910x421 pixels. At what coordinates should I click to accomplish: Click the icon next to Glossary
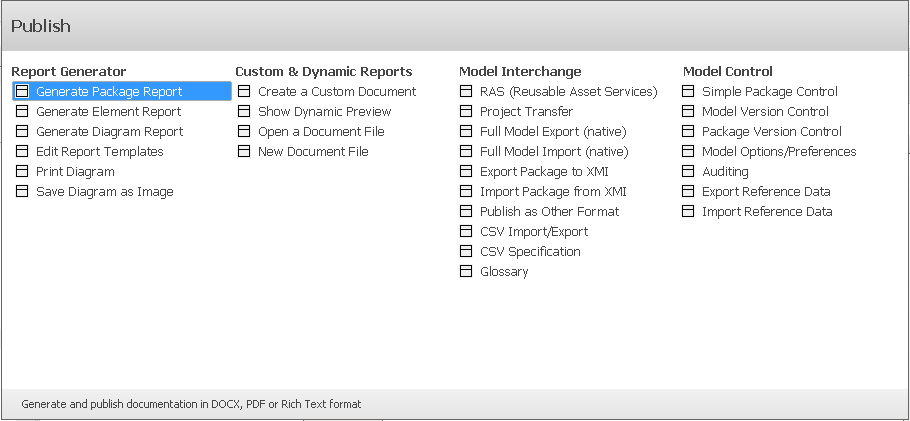[x=466, y=271]
